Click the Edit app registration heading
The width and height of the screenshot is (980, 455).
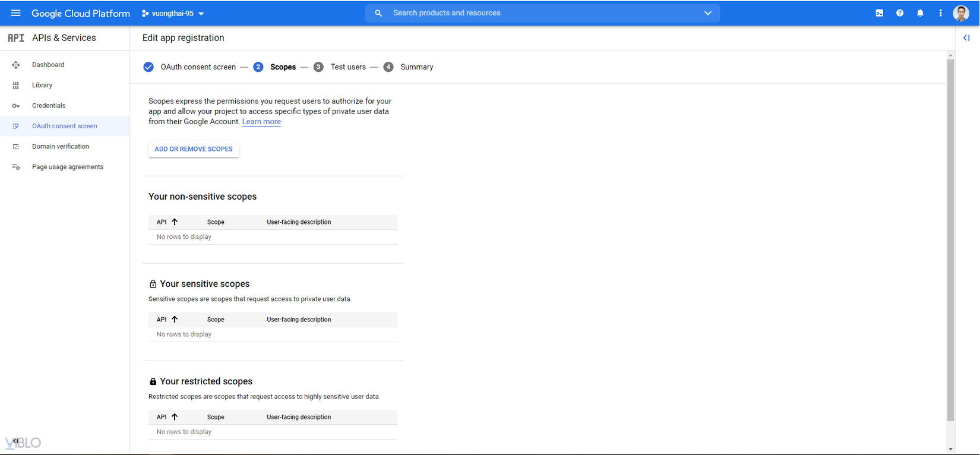[184, 38]
